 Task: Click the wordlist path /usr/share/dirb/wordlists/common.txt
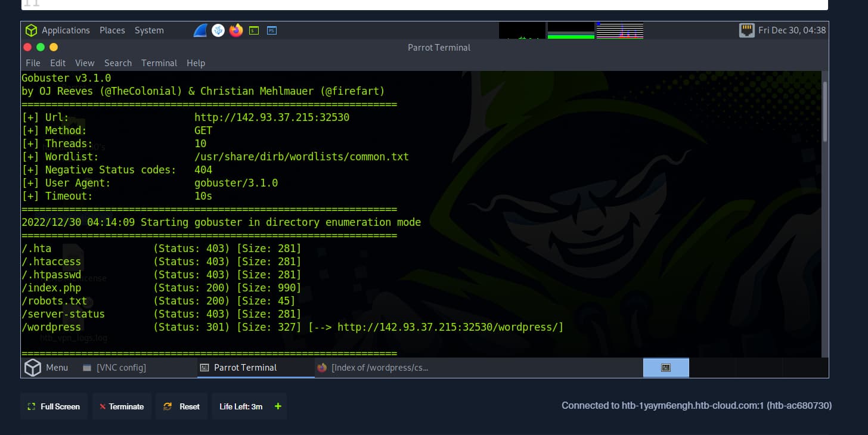point(302,157)
